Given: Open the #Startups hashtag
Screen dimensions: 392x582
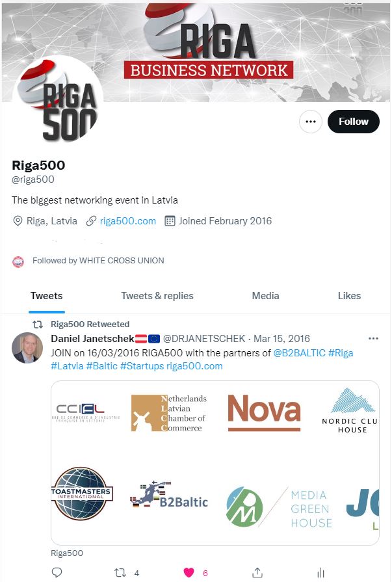Looking at the screenshot, I should (142, 366).
